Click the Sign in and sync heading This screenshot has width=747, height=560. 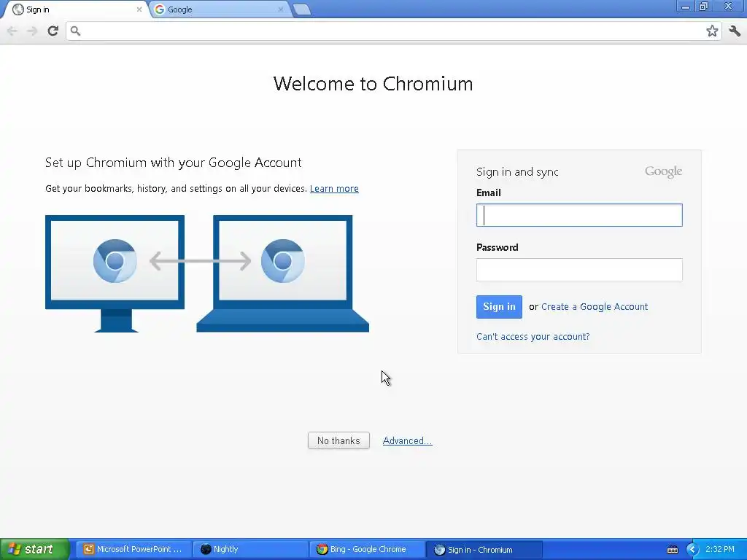(x=517, y=172)
